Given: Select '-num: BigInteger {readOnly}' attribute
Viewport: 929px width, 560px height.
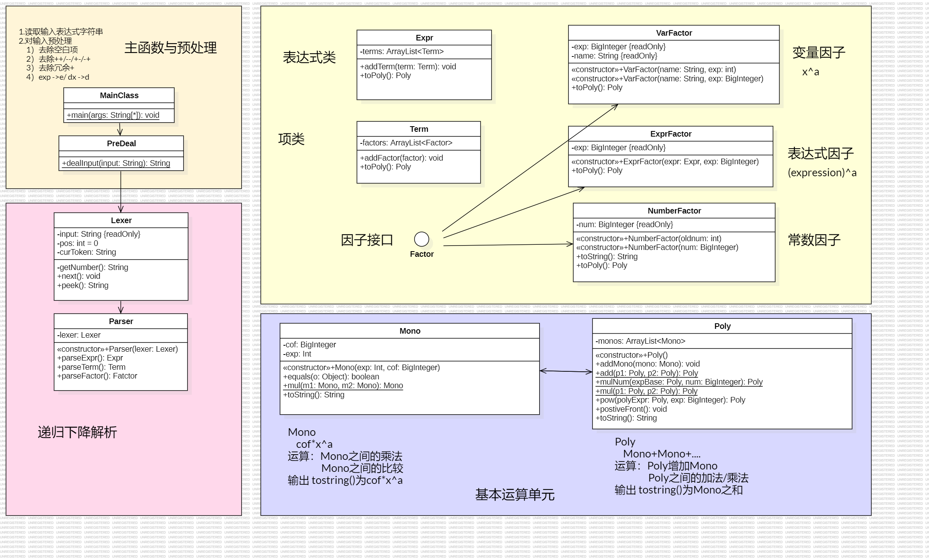Looking at the screenshot, I should [625, 224].
